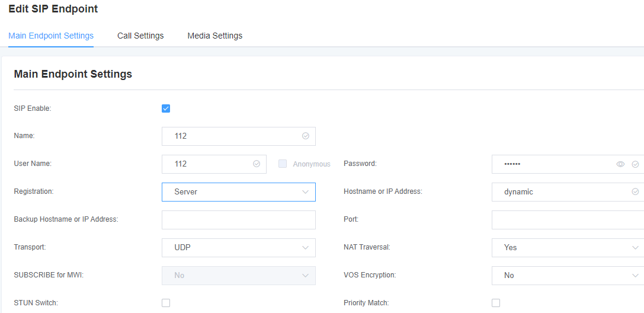Enable the STUN Switch checkbox

(x=166, y=303)
